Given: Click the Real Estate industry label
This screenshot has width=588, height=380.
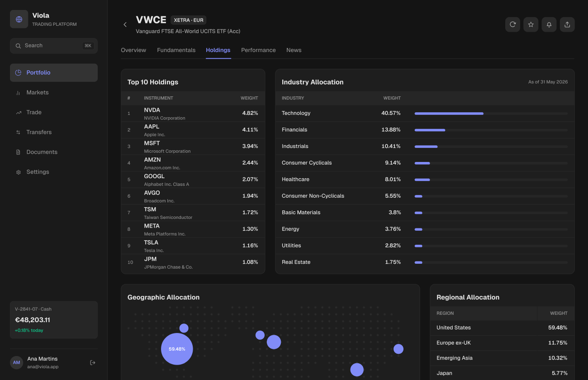Looking at the screenshot, I should click(296, 262).
